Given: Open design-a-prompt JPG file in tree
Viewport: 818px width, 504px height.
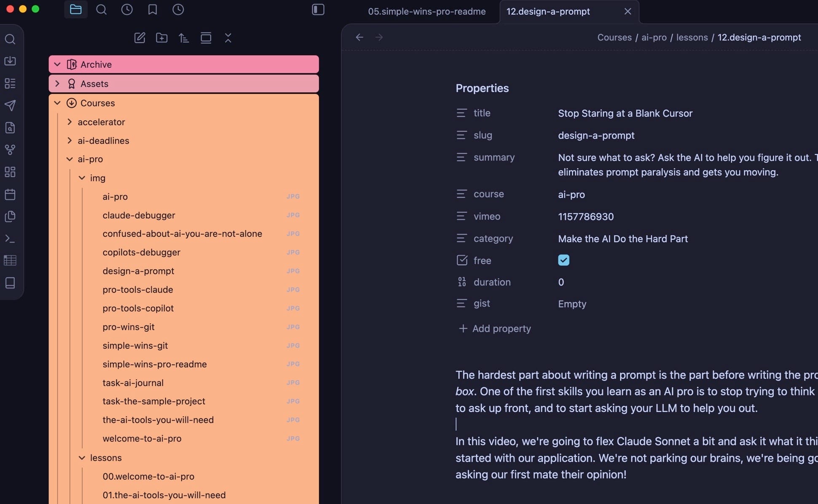Looking at the screenshot, I should 138,271.
